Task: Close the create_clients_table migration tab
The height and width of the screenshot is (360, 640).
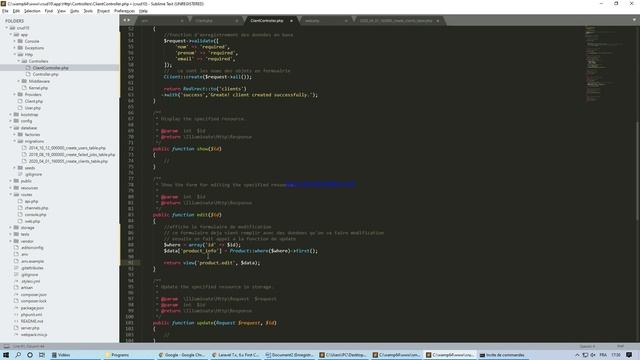Action: tap(438, 20)
